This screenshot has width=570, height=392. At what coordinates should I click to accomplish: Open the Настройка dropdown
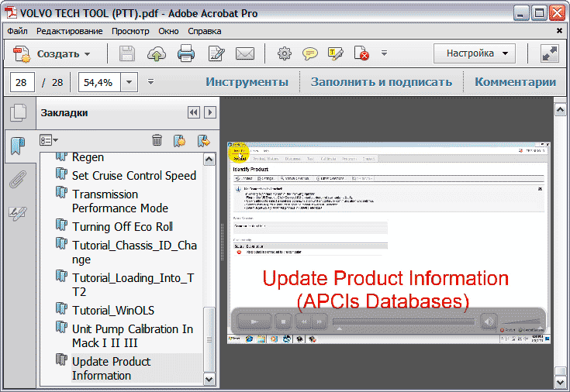tap(474, 54)
